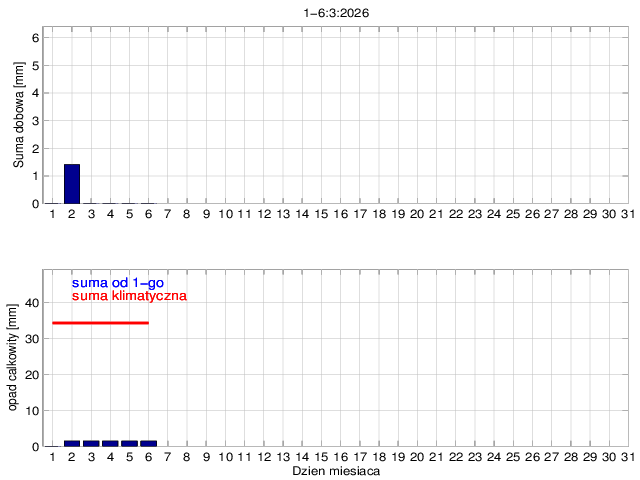Image resolution: width=640 pixels, height=480 pixels.
Task: Click the "opad calkowity [mm]" axis label
Action: point(13,356)
